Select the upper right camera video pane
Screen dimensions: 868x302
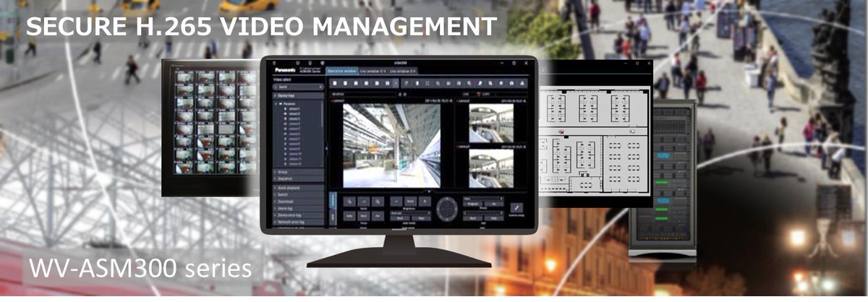(x=491, y=123)
